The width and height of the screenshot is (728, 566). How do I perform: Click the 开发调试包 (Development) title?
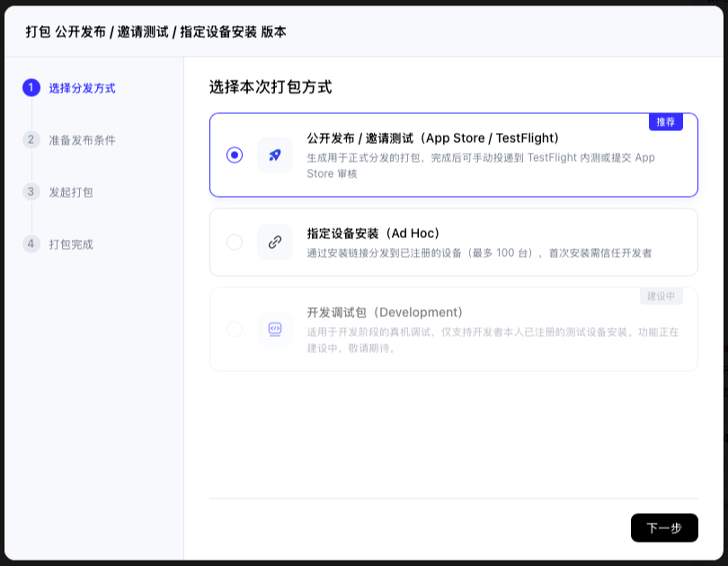(385, 313)
